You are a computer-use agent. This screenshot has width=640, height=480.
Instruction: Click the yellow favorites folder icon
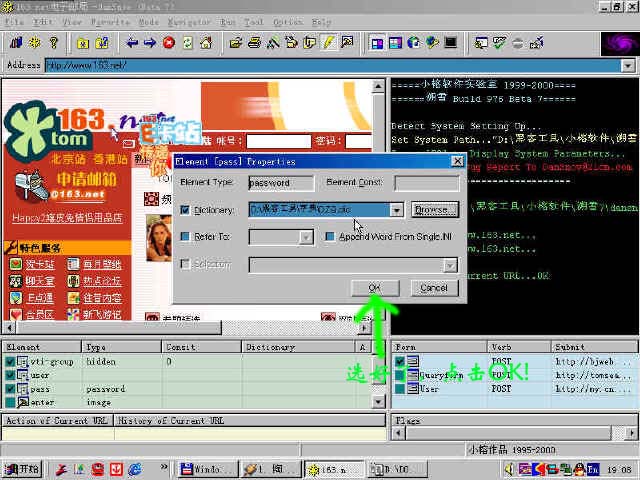pos(83,42)
